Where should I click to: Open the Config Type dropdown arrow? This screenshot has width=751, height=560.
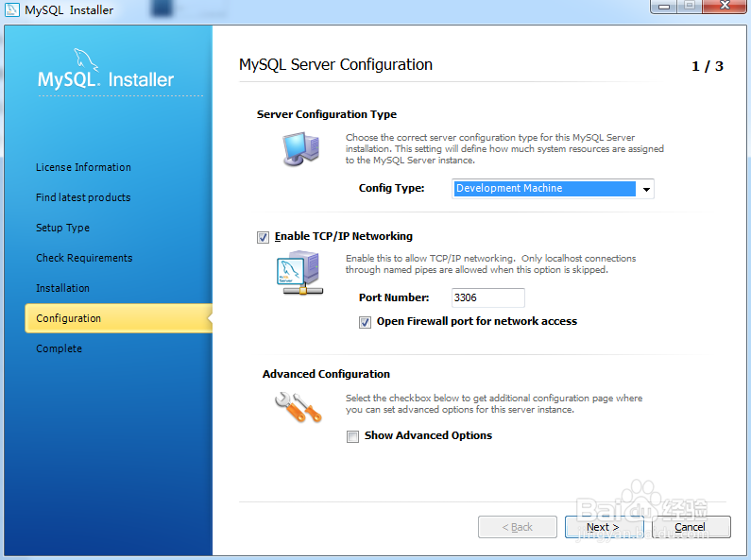coord(646,189)
